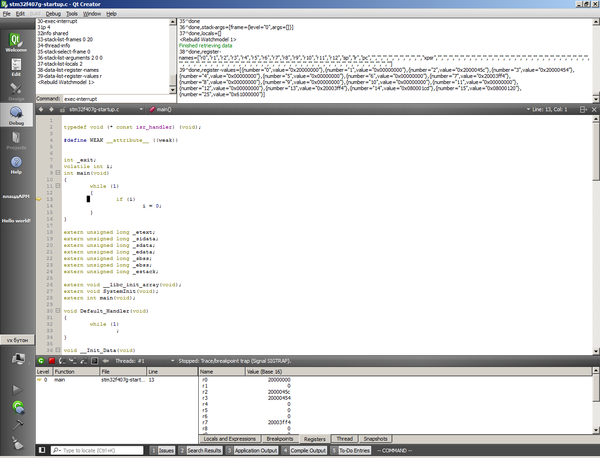Switch to Locals and Expressions tab

230,439
